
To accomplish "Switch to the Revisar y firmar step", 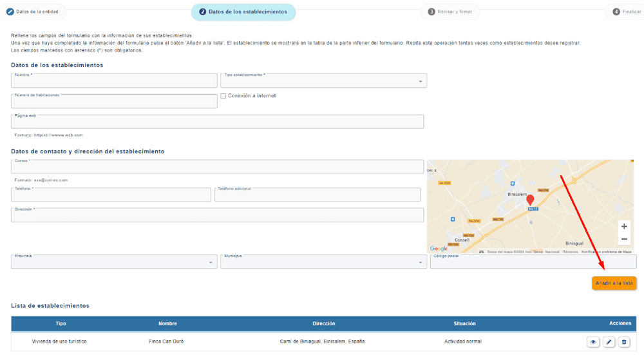I will (x=454, y=12).
